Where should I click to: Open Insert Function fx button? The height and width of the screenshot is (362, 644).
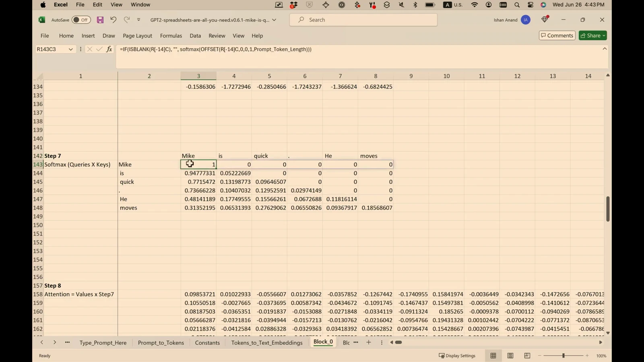coord(109,49)
